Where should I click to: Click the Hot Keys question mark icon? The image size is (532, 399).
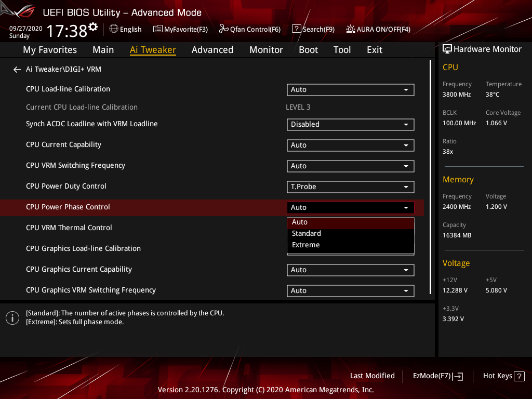tap(518, 376)
